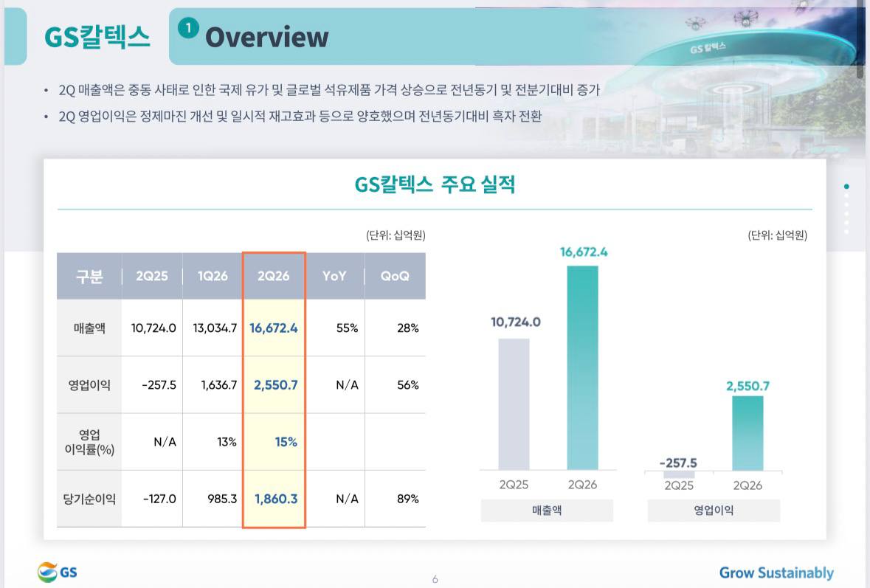Click the 'Grow Sustainably' footer slogan
This screenshot has height=588, width=870.
776,573
